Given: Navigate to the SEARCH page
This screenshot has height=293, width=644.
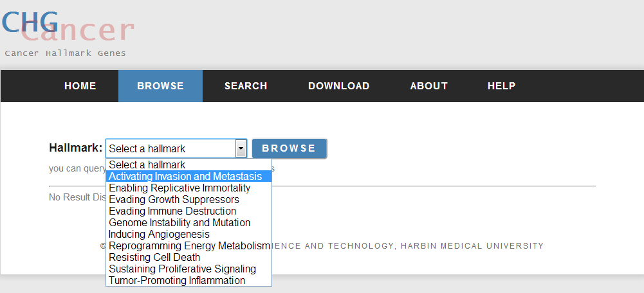Looking at the screenshot, I should pos(246,86).
